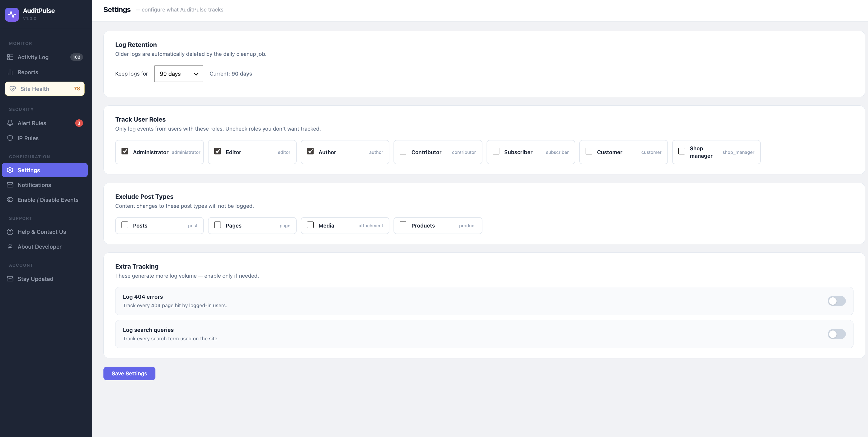Screen dimensions: 868x437
Task: Open Enable / Disable Events page
Action: coord(45,200)
